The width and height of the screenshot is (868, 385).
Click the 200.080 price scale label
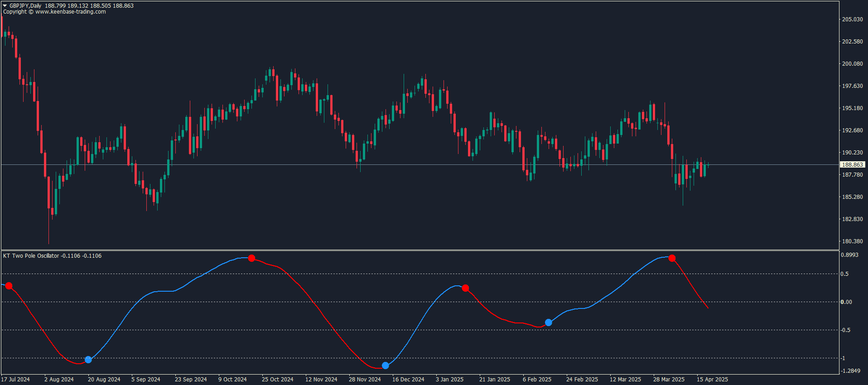[x=853, y=64]
